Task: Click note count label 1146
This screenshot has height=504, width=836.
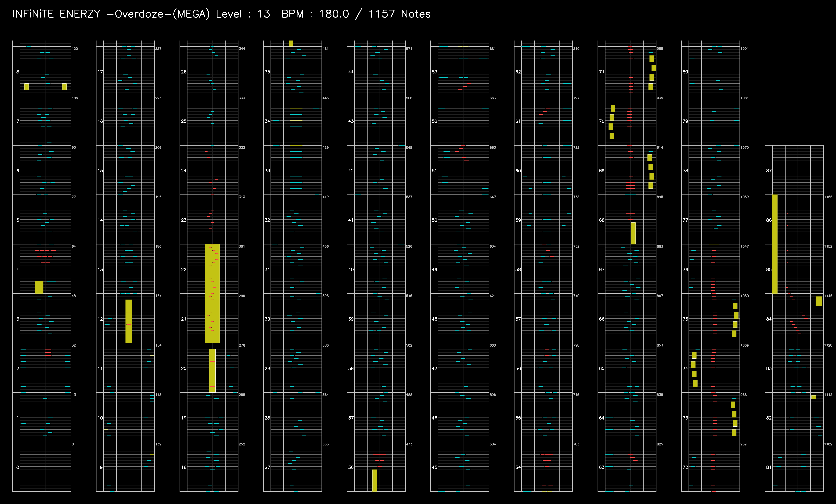Action: [828, 296]
